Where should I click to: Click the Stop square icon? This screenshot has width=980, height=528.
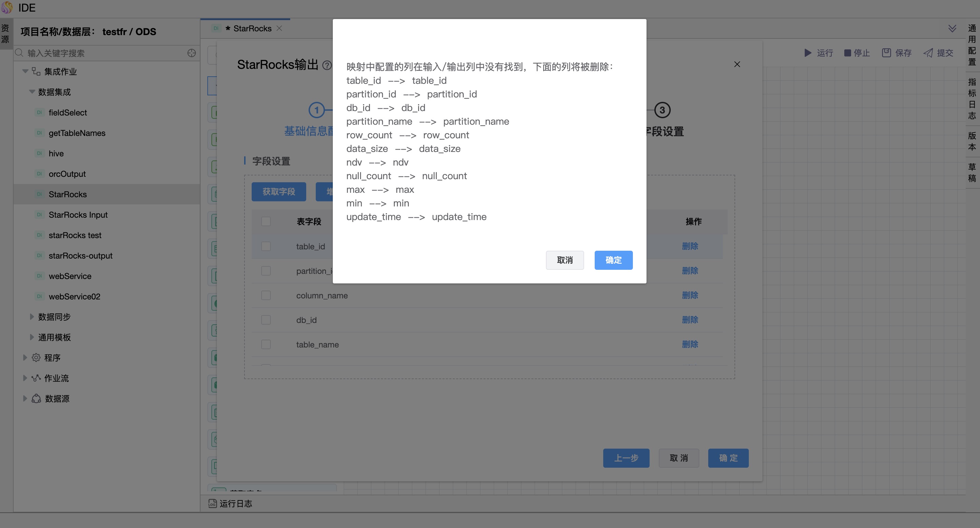point(847,53)
